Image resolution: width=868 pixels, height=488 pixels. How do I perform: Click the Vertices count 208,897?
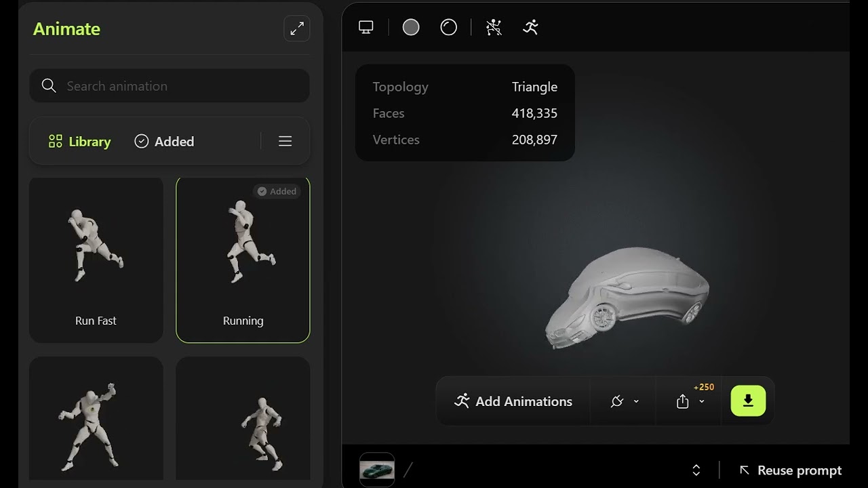click(x=534, y=140)
